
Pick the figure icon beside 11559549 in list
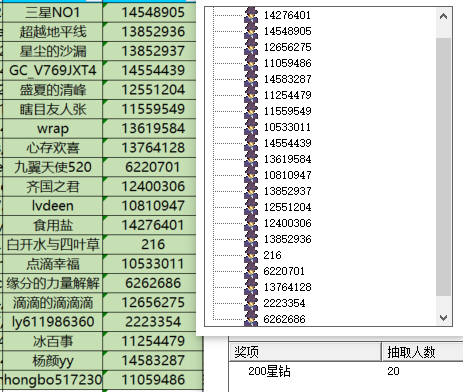coord(251,111)
